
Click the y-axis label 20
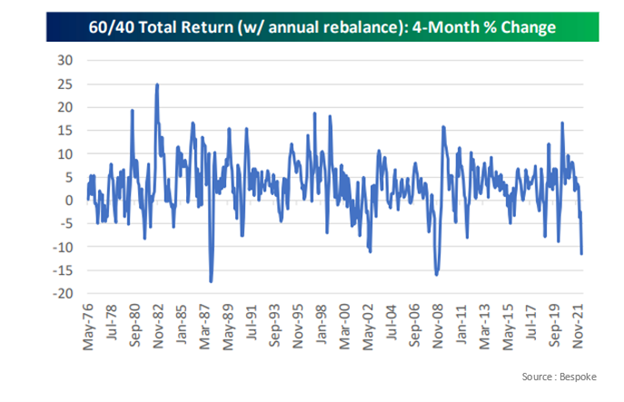65,107
